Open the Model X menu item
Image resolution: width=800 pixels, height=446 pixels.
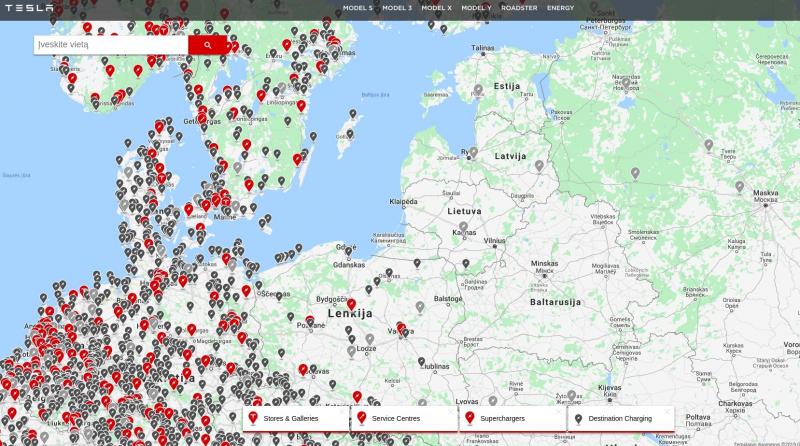pyautogui.click(x=436, y=8)
